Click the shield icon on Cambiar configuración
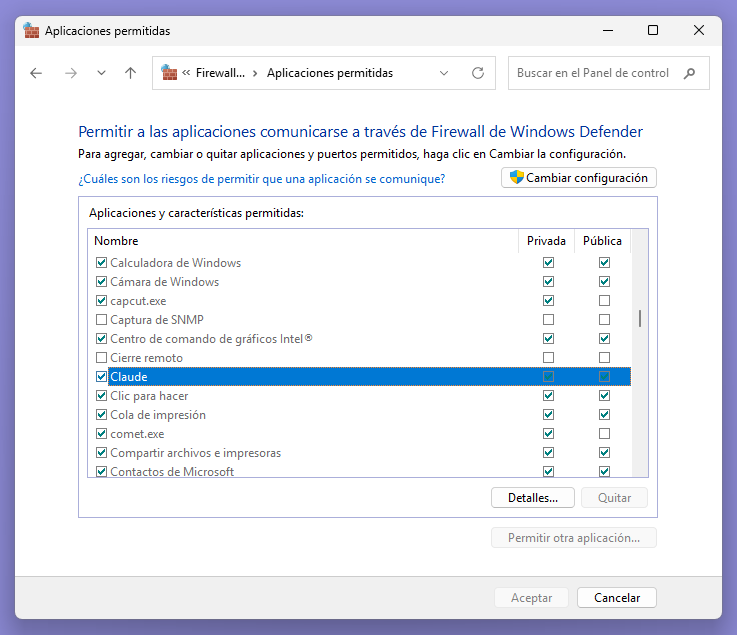The image size is (737, 635). coord(516,178)
